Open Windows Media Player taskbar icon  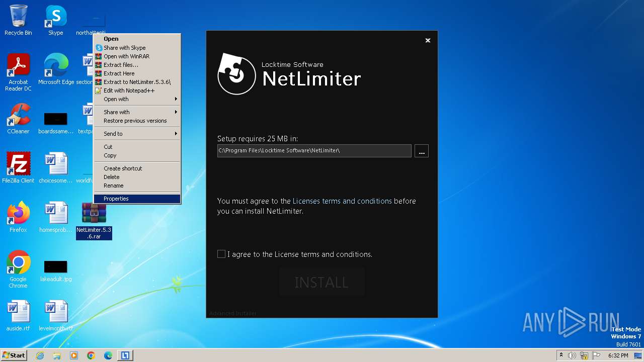click(74, 355)
